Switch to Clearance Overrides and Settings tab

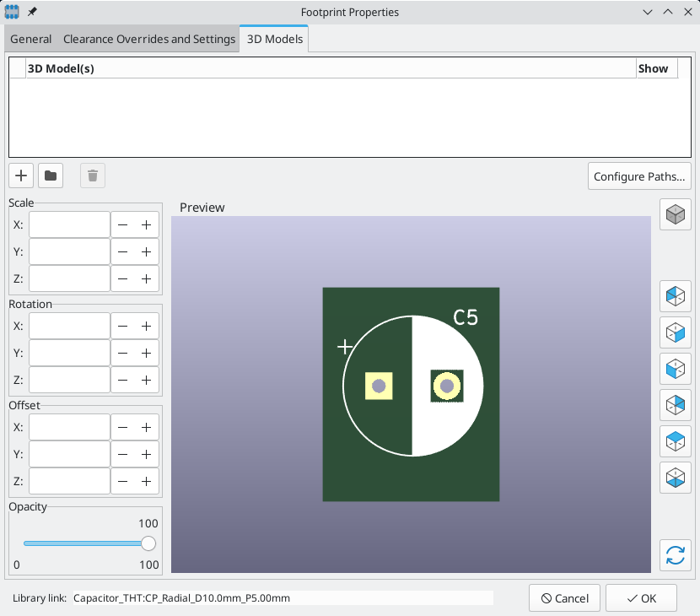point(149,40)
